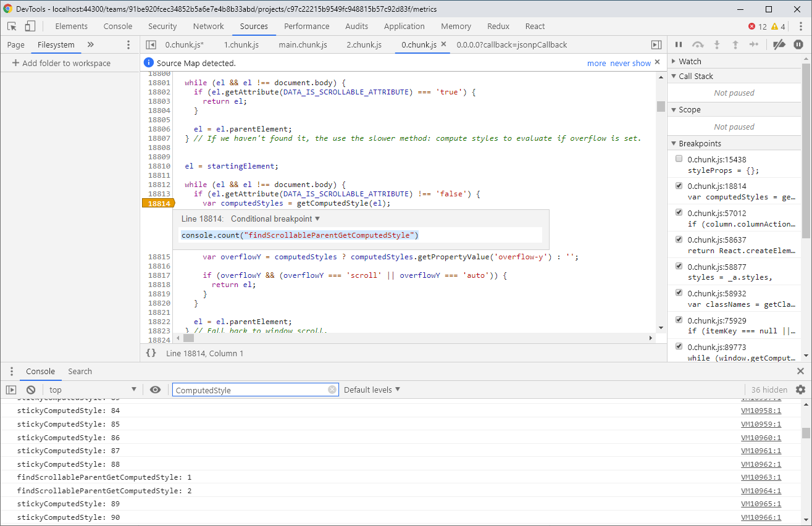Click the orange 18814 breakpoint marker

click(x=158, y=203)
